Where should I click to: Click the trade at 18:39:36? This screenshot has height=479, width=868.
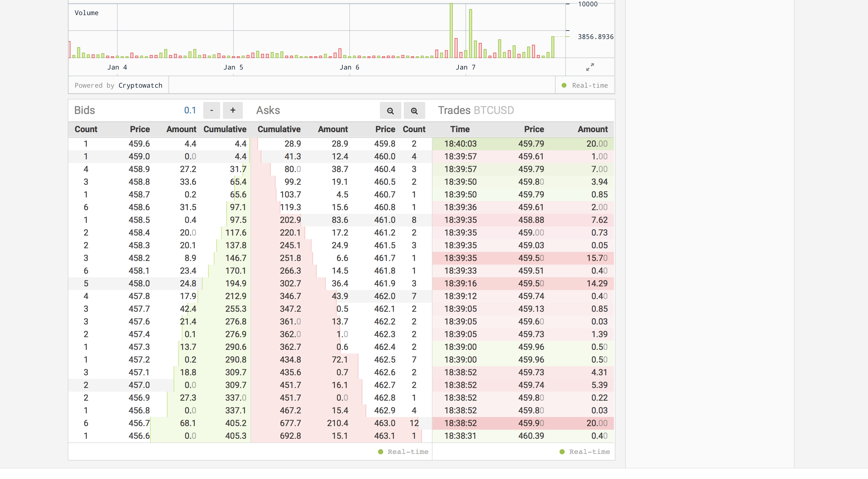tap(523, 207)
